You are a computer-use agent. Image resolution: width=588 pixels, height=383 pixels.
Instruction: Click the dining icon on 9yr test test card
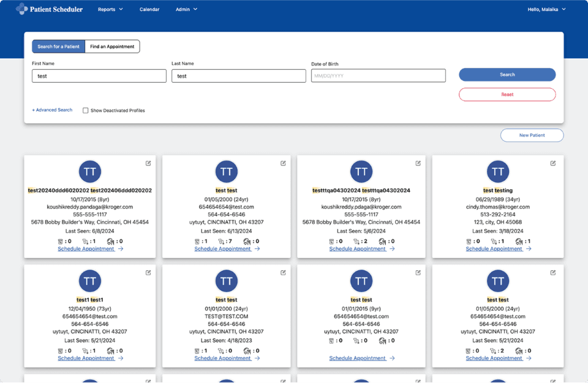click(382, 341)
